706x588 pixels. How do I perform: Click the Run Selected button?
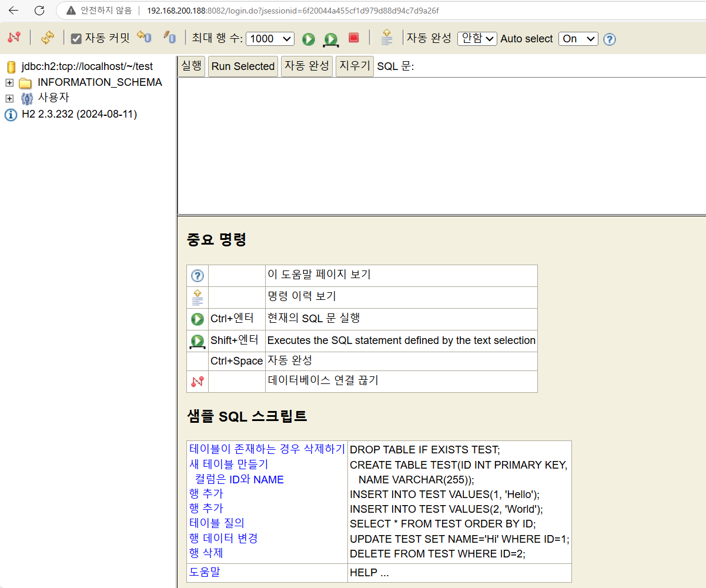point(243,66)
